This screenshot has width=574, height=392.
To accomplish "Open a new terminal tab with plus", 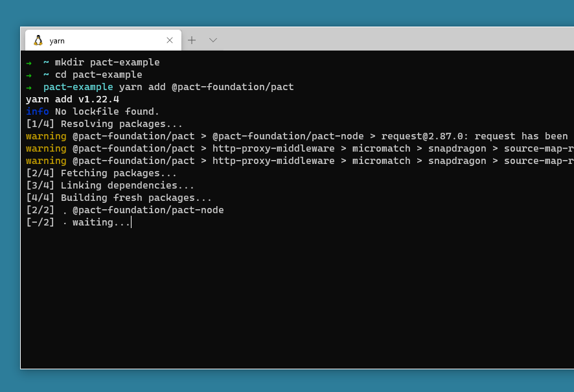I will [x=192, y=40].
